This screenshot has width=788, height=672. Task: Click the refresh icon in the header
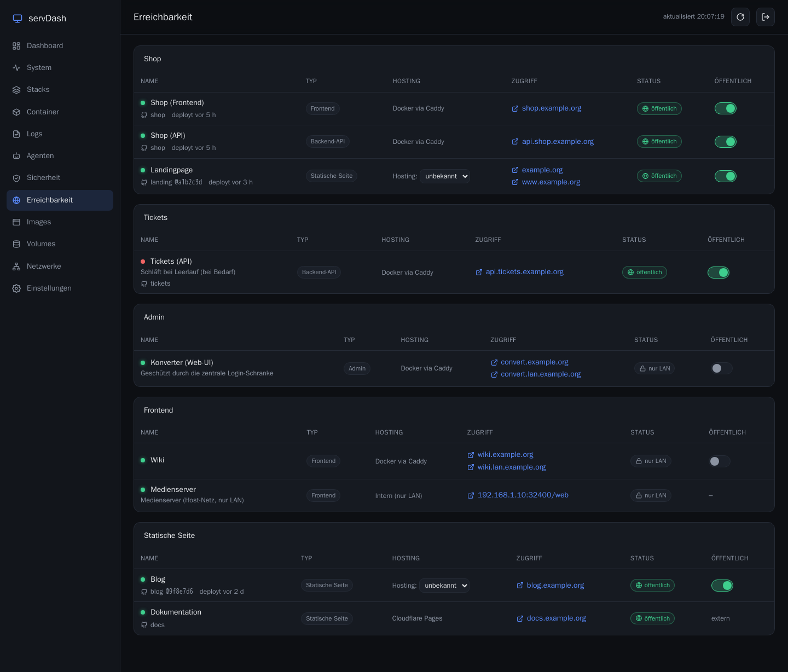pos(740,17)
